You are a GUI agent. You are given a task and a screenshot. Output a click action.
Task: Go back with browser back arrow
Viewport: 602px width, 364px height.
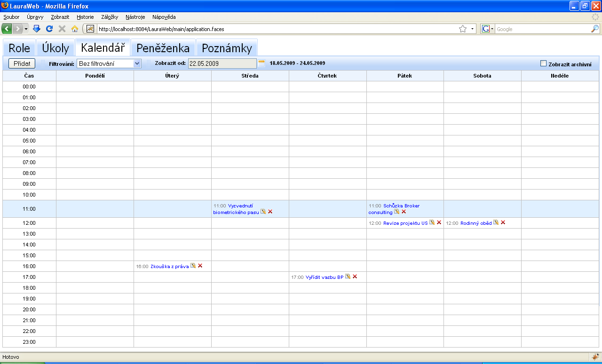tap(7, 29)
